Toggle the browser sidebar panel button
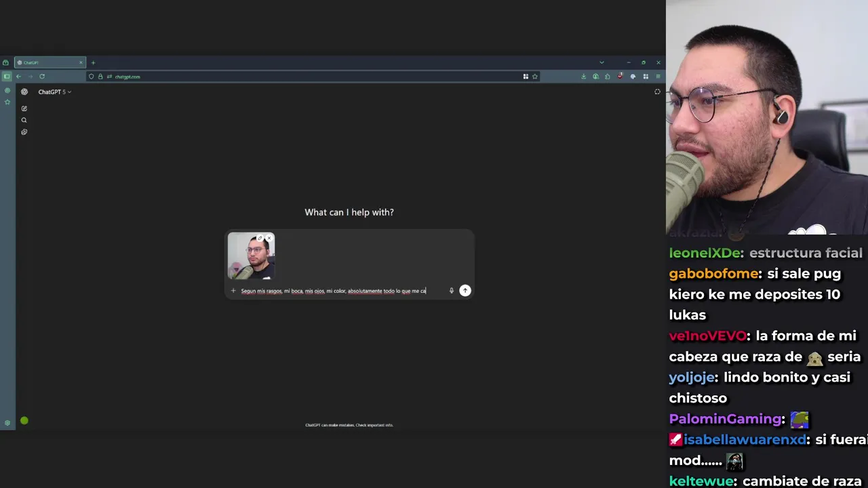868x488 pixels. [x=7, y=77]
